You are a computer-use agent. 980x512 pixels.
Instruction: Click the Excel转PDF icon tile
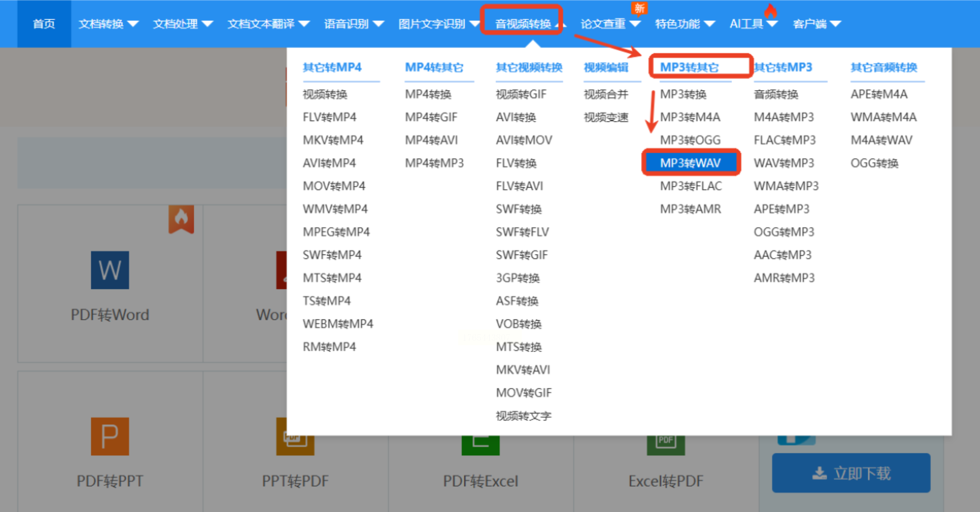click(666, 445)
